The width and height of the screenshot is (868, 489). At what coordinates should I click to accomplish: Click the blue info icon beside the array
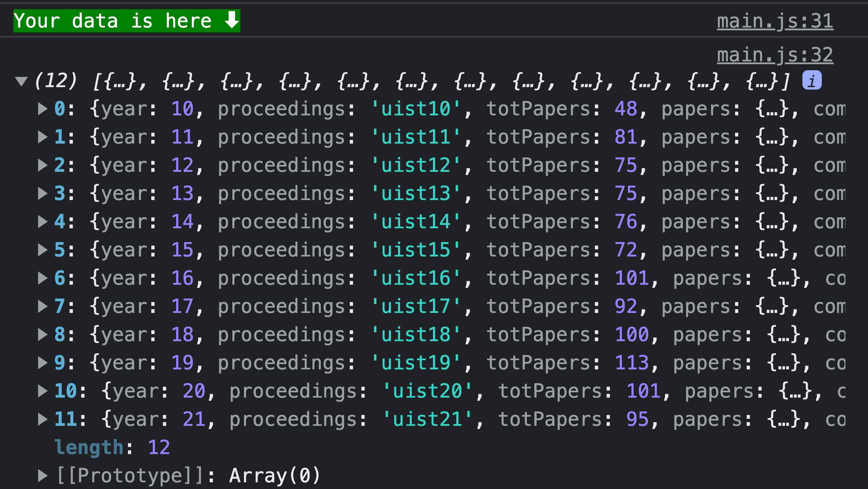click(x=812, y=80)
